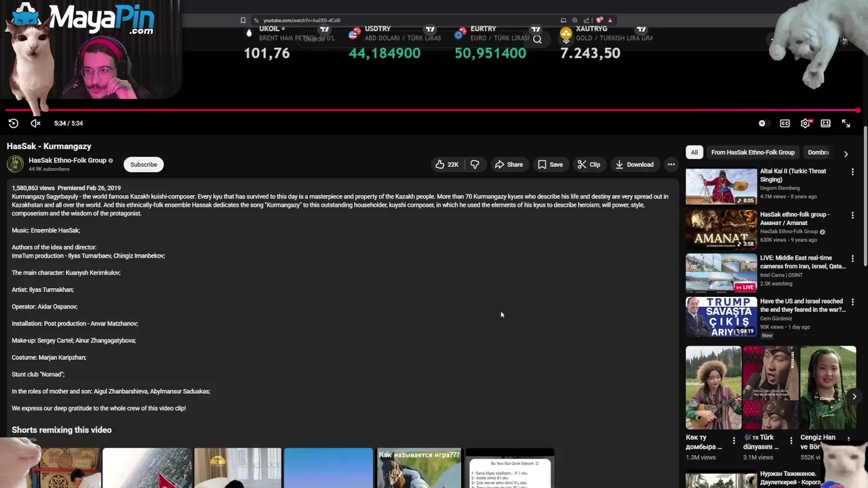Click the HasSak - Kurmangazy title
868x488 pixels.
click(x=49, y=146)
